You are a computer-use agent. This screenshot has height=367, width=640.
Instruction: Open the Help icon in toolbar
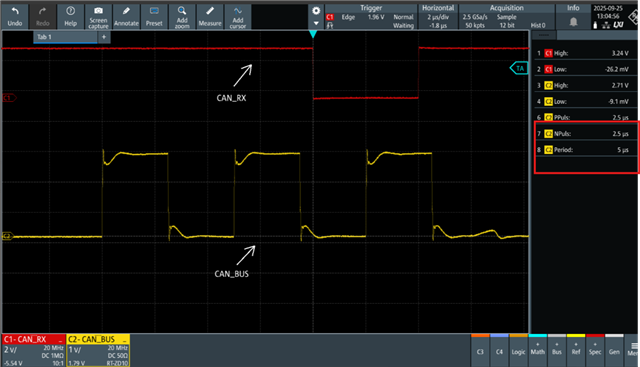(70, 17)
